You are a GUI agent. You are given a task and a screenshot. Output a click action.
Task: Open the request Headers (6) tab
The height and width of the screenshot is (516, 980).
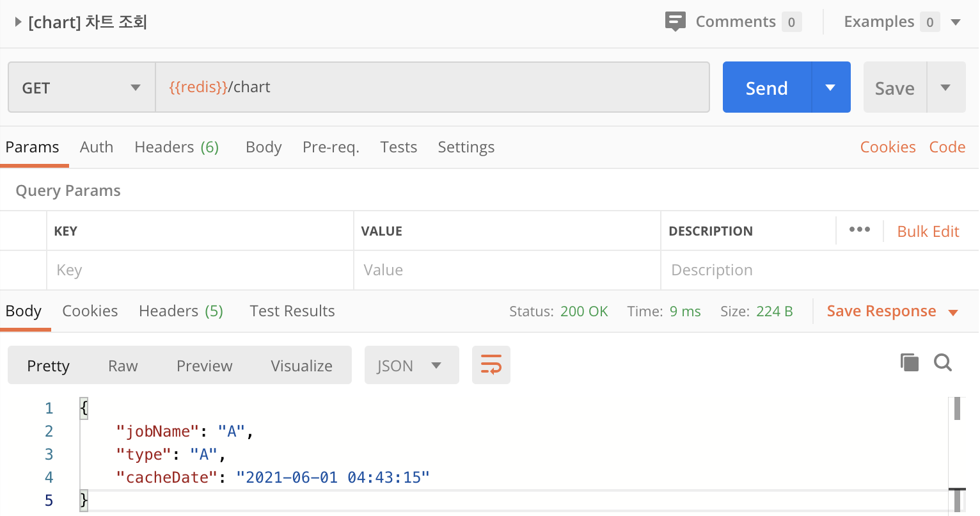pos(177,147)
